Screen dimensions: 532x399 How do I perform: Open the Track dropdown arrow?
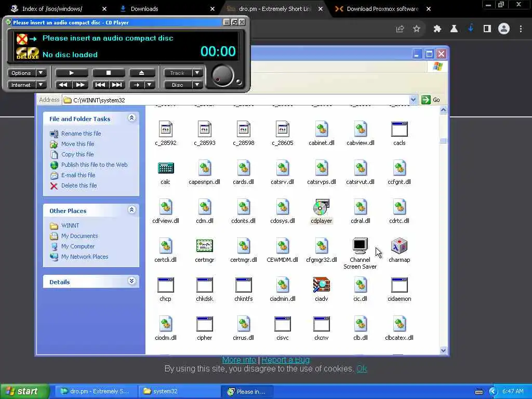coord(197,73)
